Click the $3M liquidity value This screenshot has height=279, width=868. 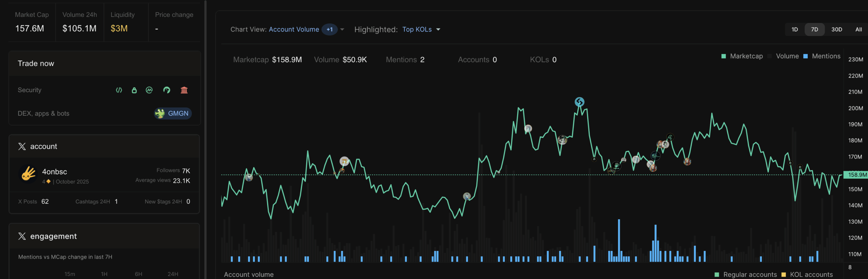coord(119,28)
